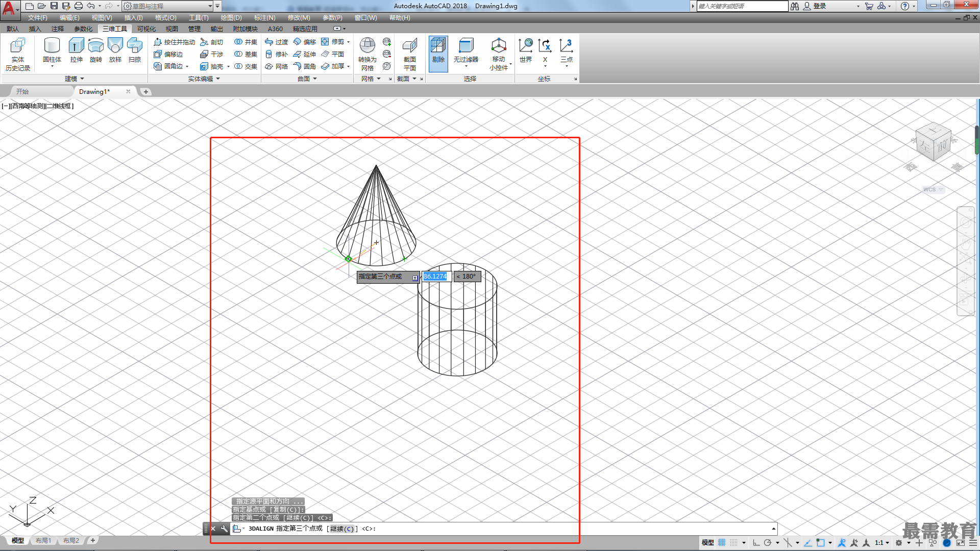Screen dimensions: 980x551
Task: Click the Model (模型) status bar button
Action: point(708,542)
